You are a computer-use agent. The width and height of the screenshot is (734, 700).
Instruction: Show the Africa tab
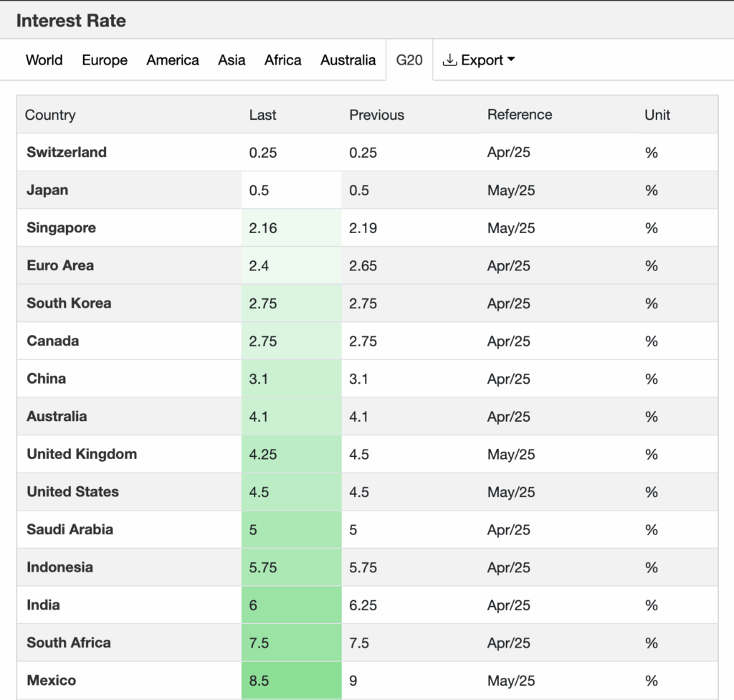point(282,60)
